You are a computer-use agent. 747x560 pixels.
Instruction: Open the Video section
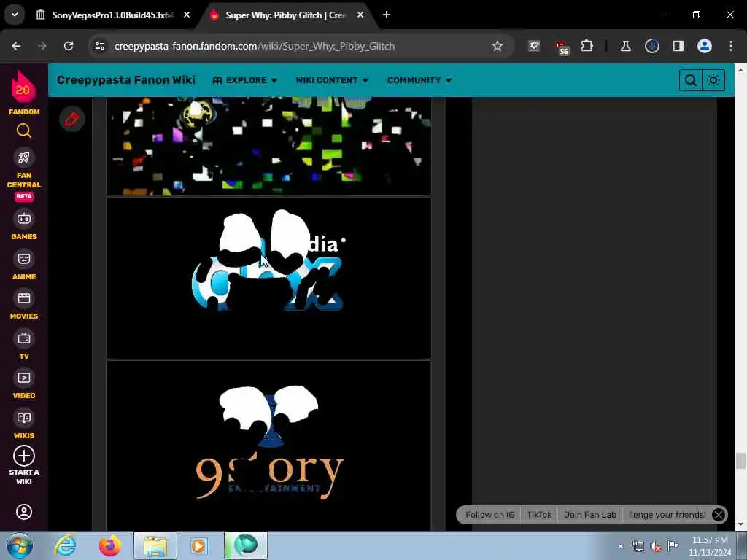point(24,384)
